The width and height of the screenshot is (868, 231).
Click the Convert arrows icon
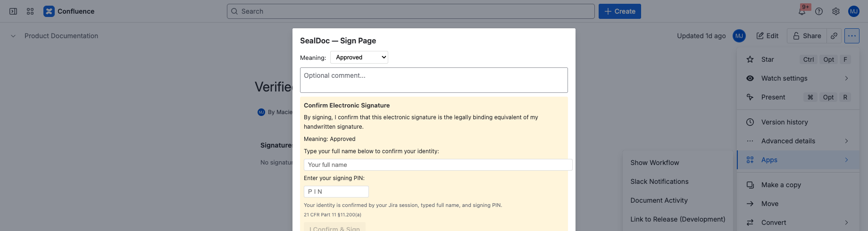(x=750, y=223)
